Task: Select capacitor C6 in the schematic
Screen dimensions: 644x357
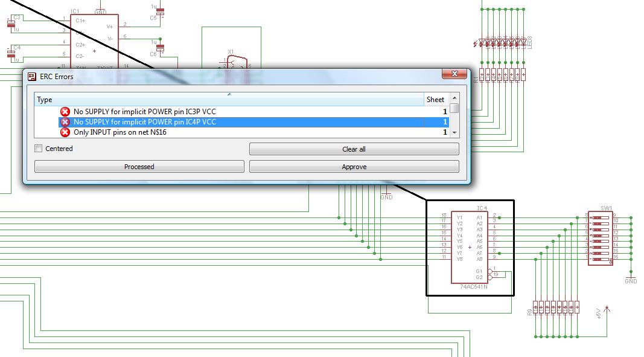Action: pos(160,48)
